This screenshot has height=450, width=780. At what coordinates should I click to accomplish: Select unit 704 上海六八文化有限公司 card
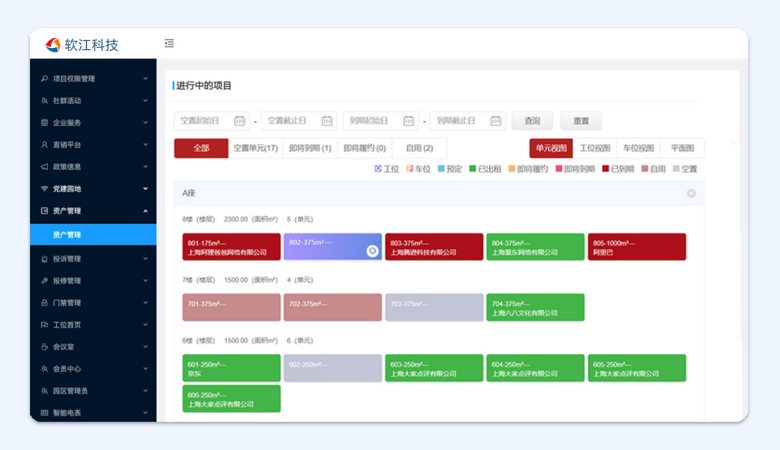pos(535,307)
